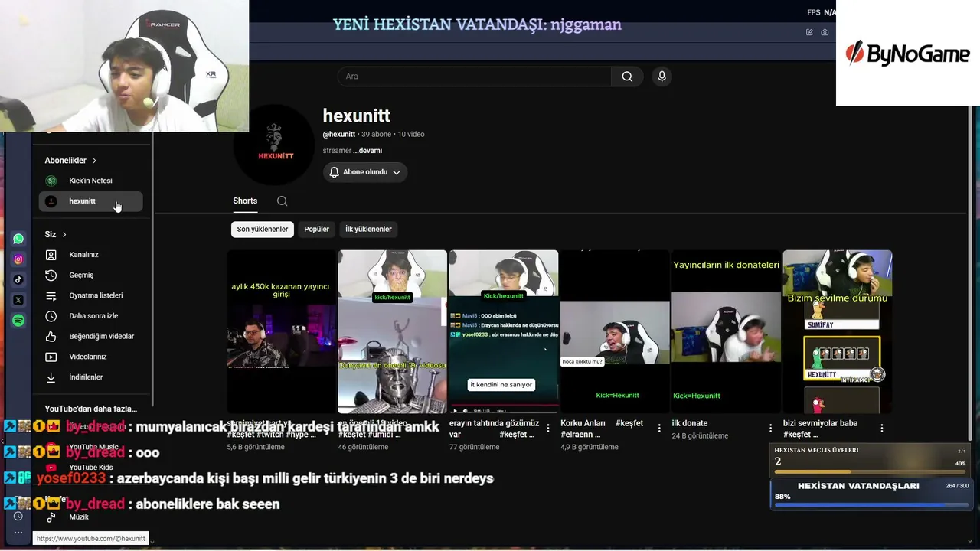Click the 'erayın tahtında gözümüz var' title
The height and width of the screenshot is (551, 980).
tap(495, 429)
